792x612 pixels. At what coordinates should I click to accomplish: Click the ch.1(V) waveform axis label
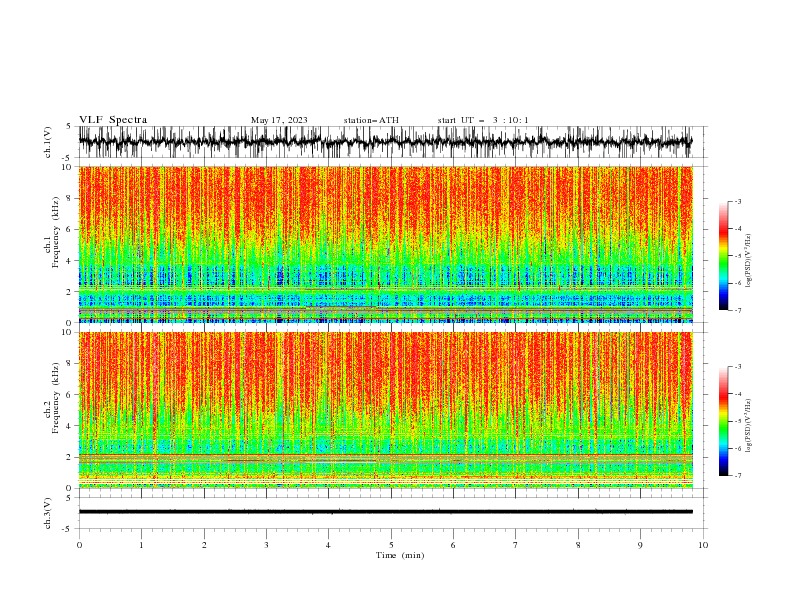pos(48,142)
